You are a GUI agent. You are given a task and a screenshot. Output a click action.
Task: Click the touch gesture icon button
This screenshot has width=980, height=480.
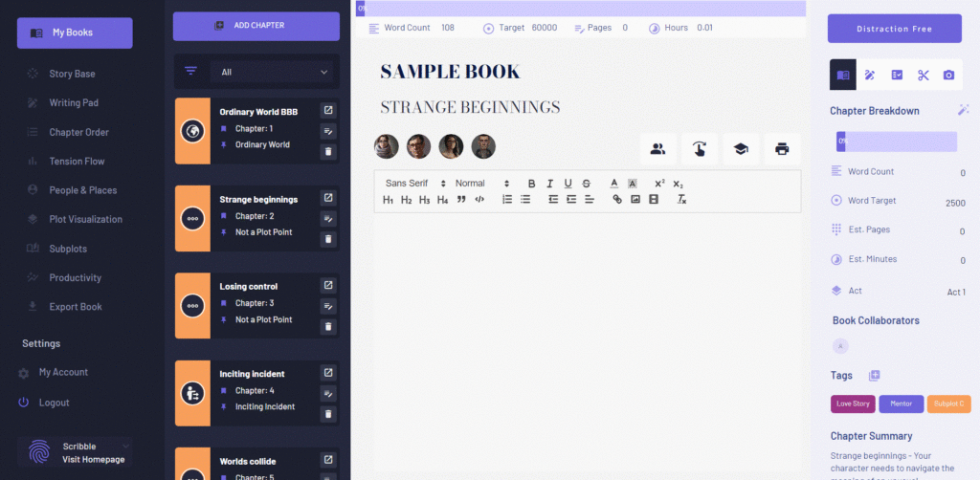700,149
